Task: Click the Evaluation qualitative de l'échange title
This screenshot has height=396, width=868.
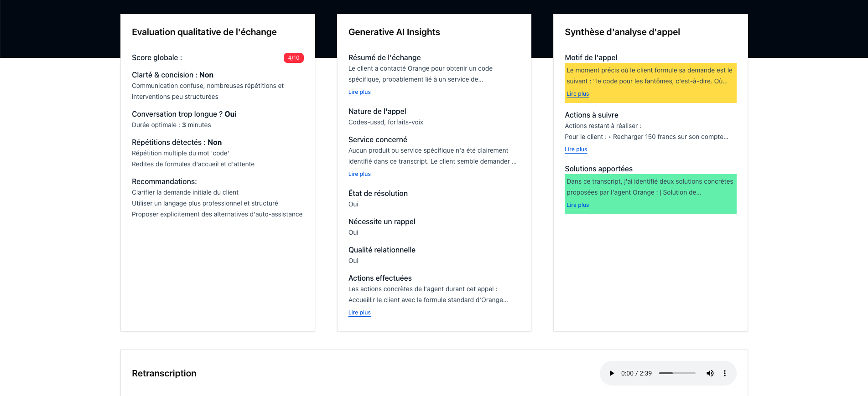Action: click(x=204, y=32)
